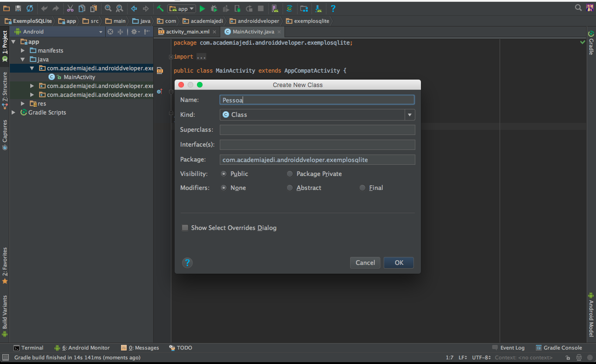Click the Save All floppy disk icon
Viewport: 596px width, 364px height.
18,8
